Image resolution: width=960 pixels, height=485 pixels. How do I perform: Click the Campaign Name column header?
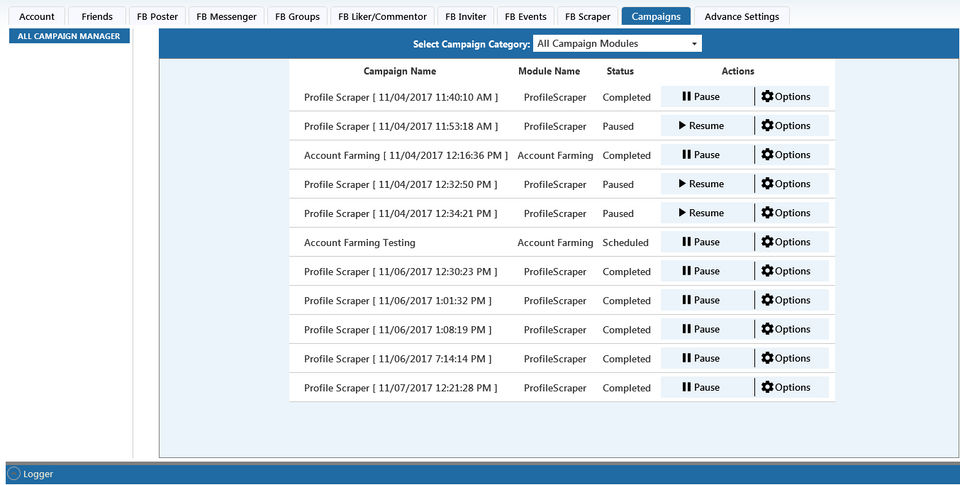[400, 71]
